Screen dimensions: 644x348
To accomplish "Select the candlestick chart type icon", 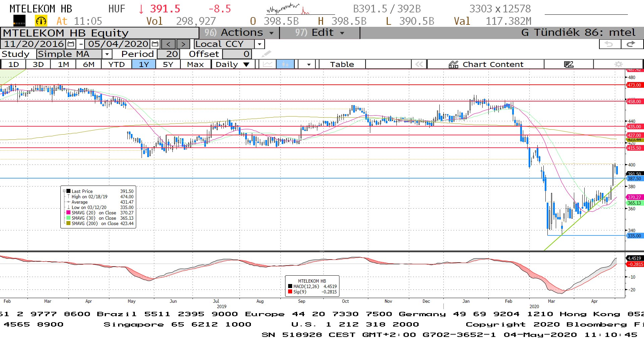I will (x=285, y=64).
